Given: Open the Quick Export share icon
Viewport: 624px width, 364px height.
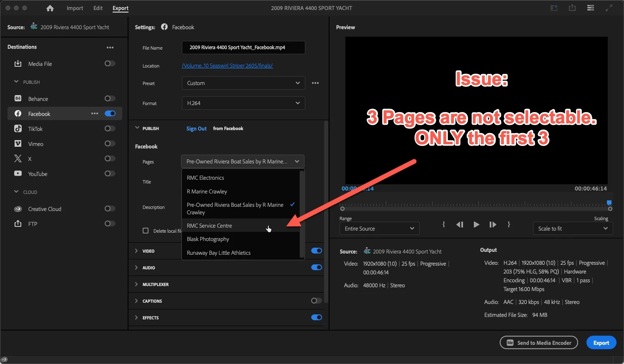Looking at the screenshot, I should coord(572,8).
